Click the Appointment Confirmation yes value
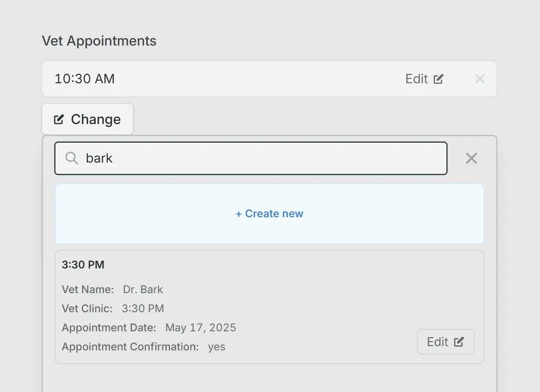Viewport: 540px width, 392px height. click(x=216, y=346)
